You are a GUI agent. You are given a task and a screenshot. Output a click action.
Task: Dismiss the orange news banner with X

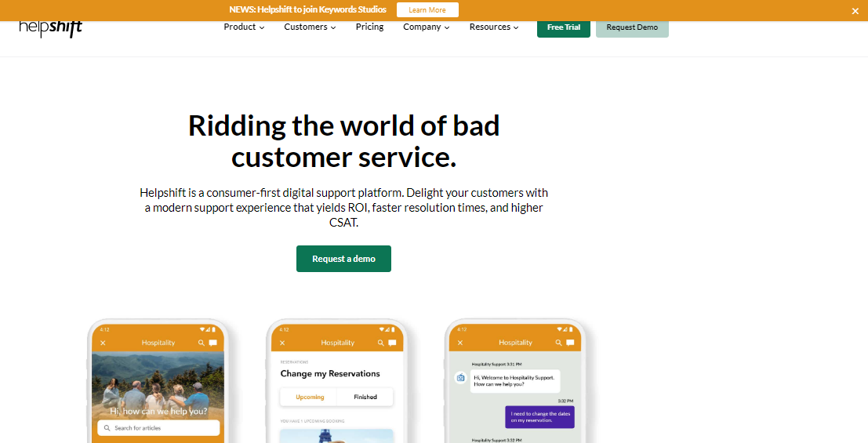855,11
